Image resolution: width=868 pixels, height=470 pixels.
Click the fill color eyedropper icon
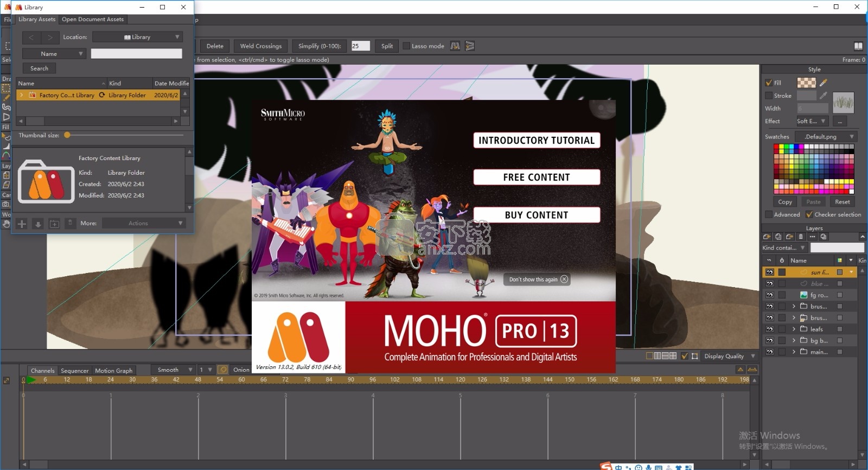(824, 82)
